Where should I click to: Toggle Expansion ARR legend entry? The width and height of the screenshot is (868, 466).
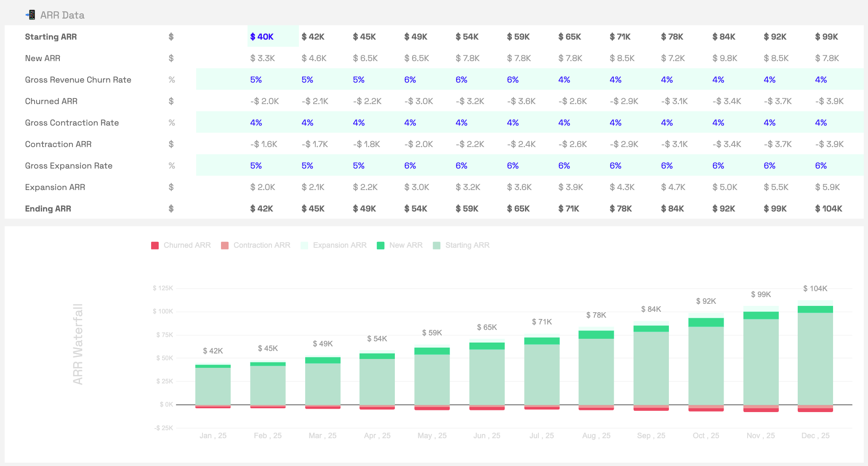[x=339, y=245]
